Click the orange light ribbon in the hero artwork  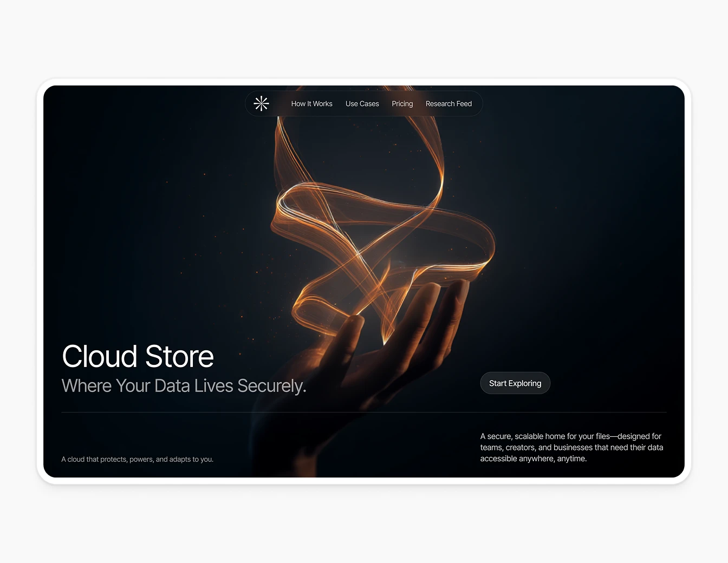[x=379, y=217]
